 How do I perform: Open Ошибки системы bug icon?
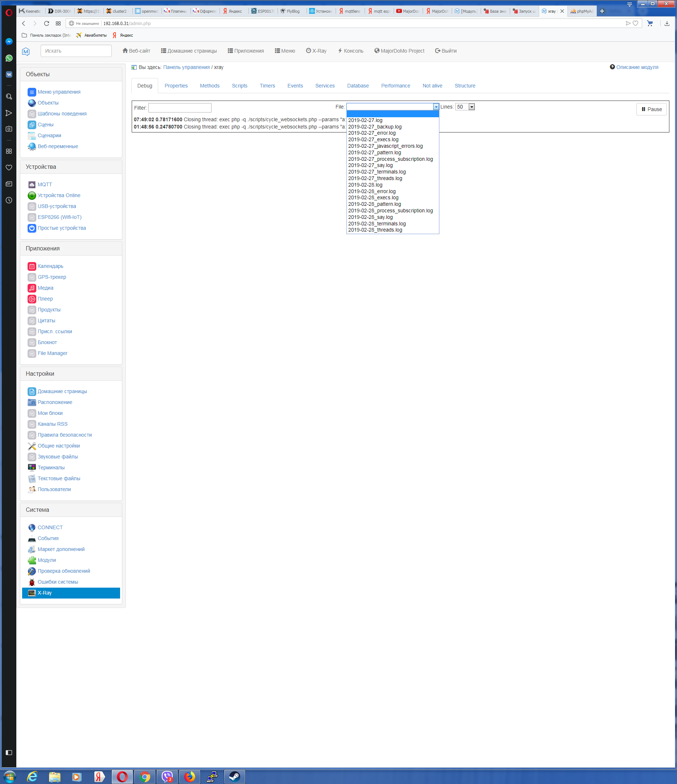(x=32, y=582)
